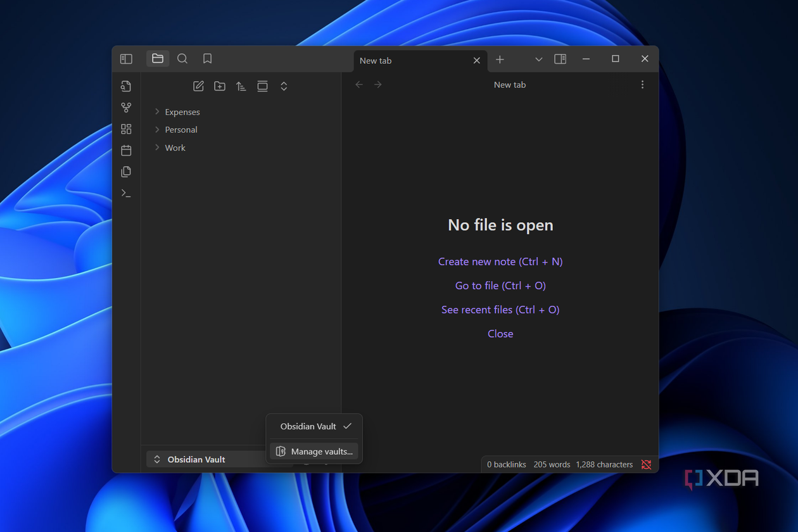Open the Bookmarks pane icon
Viewport: 798px width, 532px height.
point(207,59)
